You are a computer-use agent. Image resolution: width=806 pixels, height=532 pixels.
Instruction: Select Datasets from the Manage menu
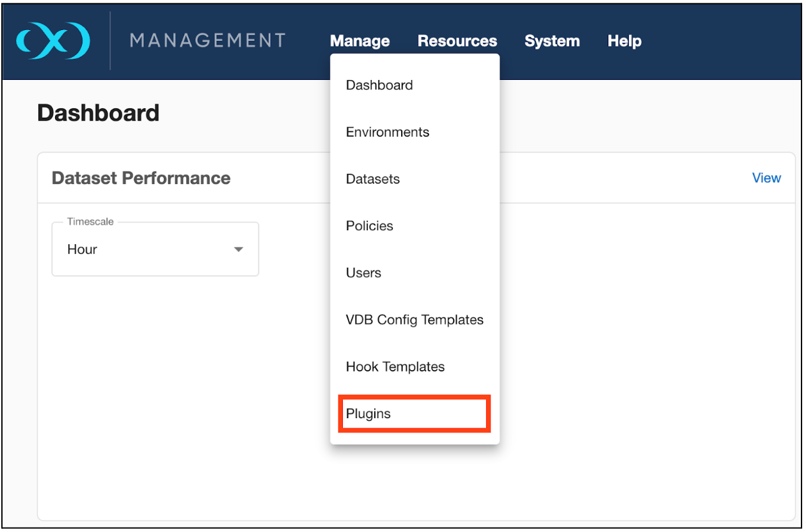point(372,179)
